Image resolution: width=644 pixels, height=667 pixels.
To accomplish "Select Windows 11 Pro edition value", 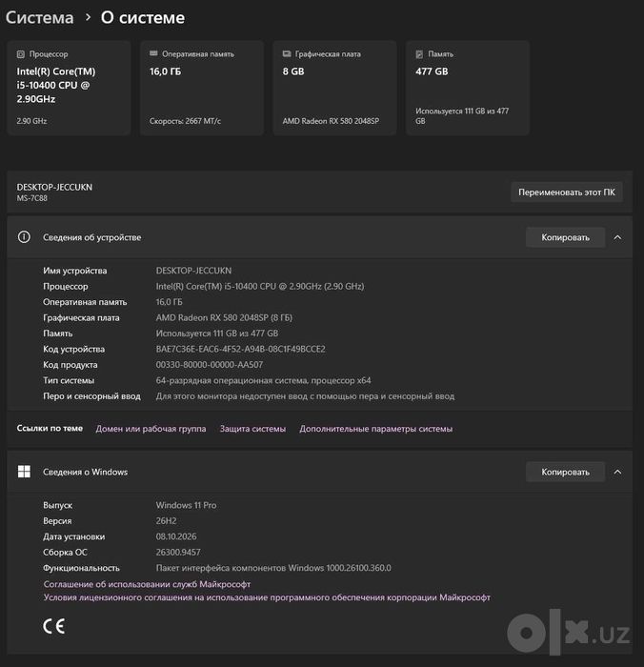I will click(x=186, y=505).
